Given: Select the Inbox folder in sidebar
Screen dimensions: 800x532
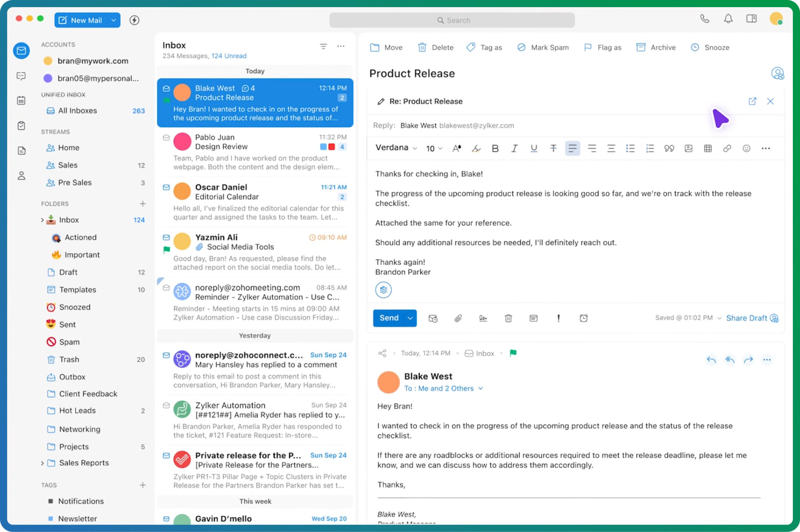Looking at the screenshot, I should tap(70, 219).
